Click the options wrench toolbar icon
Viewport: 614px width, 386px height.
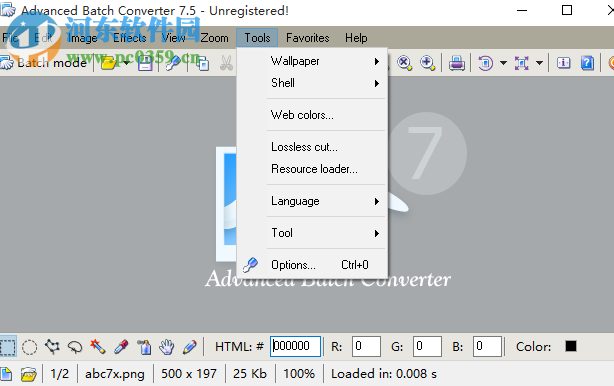173,63
